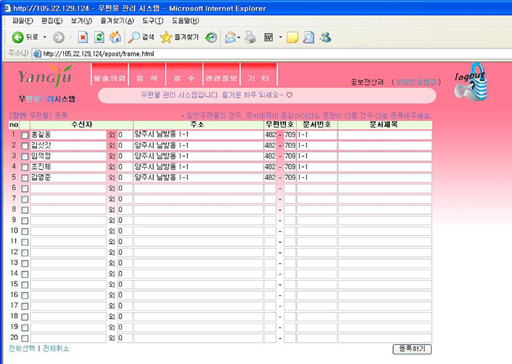Click the 등록하기 register button
This screenshot has height=364, width=512.
click(x=412, y=349)
